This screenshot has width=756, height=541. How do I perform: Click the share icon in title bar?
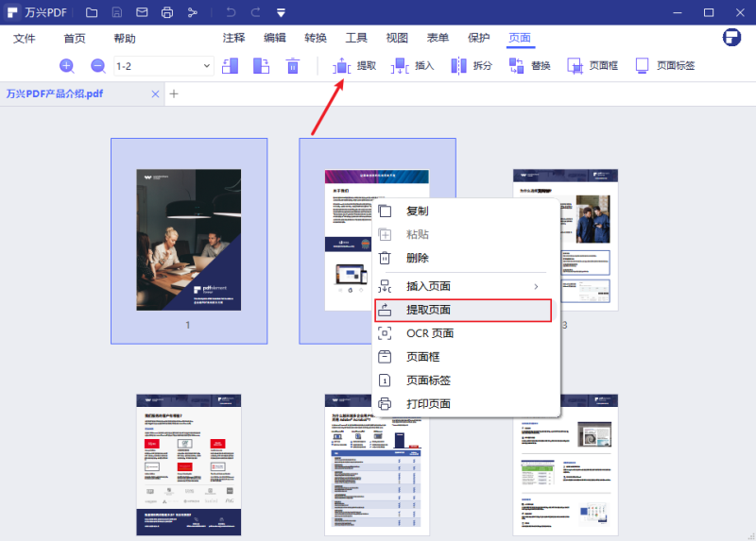193,12
